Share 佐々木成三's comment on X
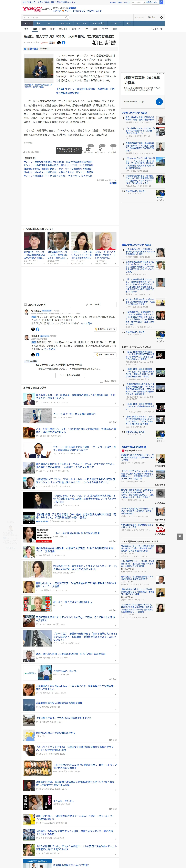 tap(33, 329)
